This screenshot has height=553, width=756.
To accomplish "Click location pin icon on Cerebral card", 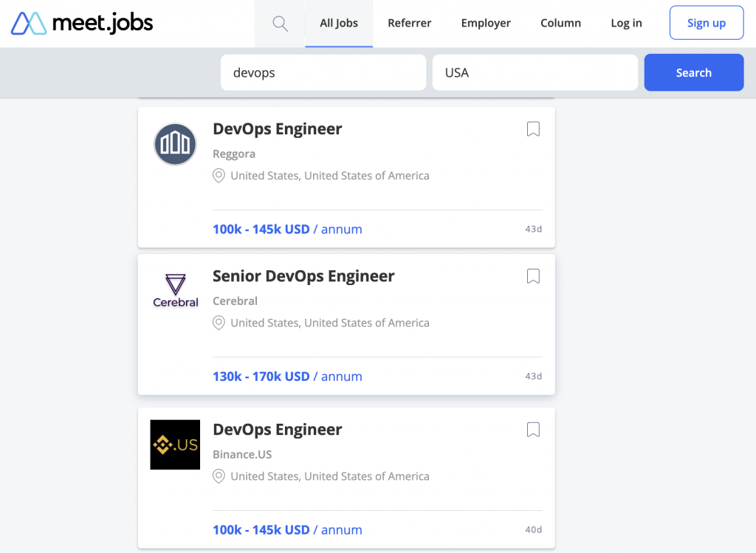I will 219,323.
